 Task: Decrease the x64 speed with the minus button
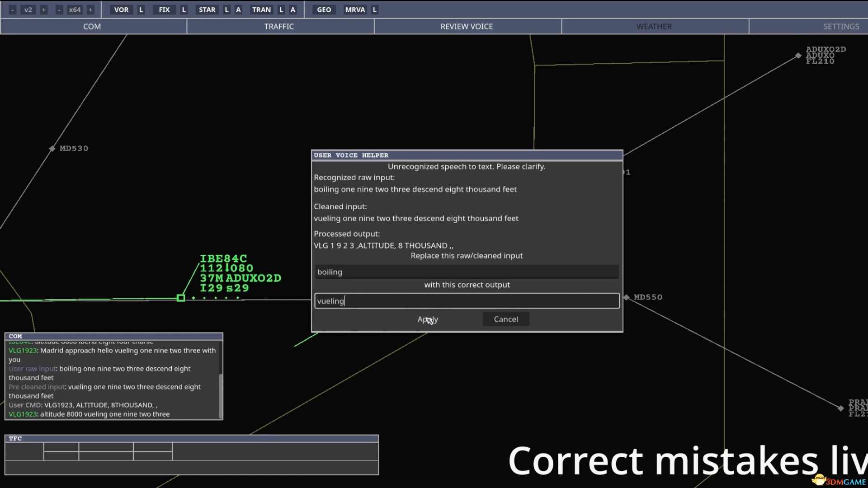click(x=59, y=9)
